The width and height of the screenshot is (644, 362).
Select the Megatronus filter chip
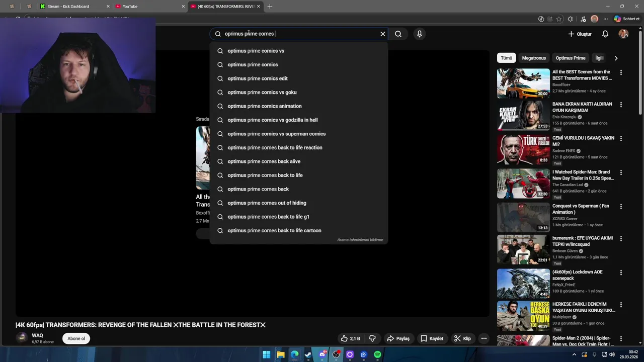(534, 58)
